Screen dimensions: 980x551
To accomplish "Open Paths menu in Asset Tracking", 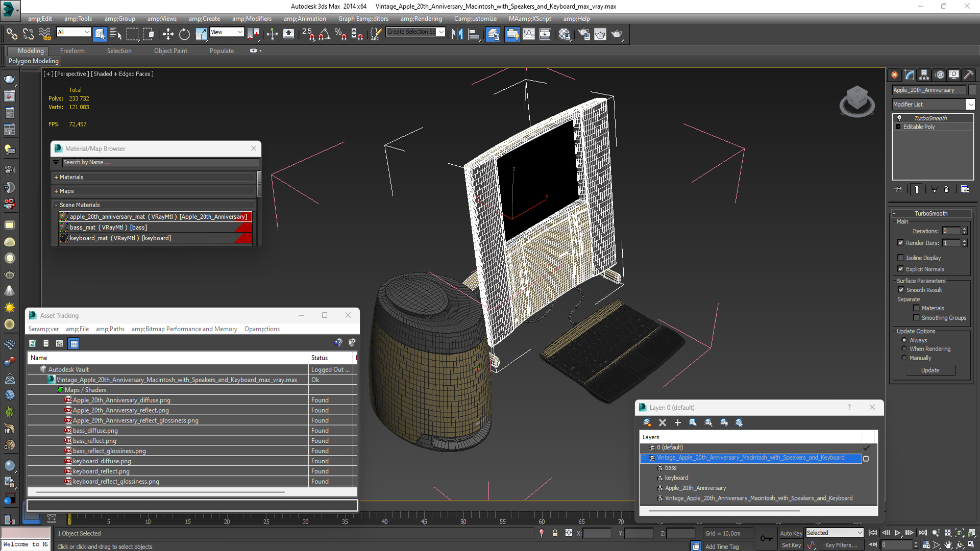I will click(110, 329).
